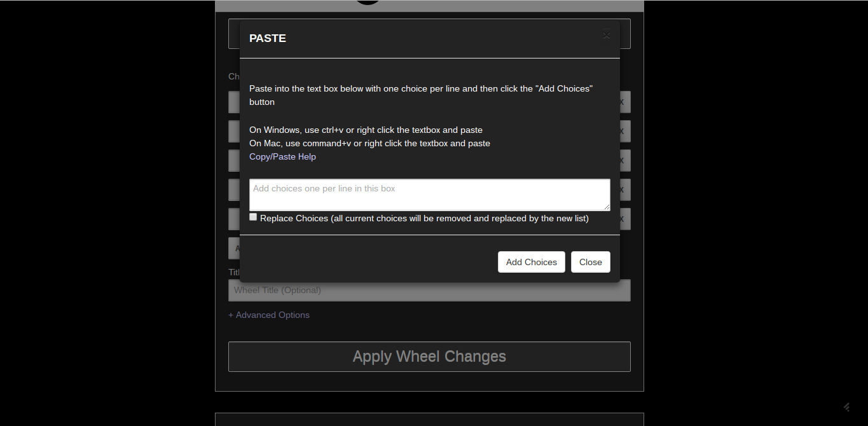Click the Close button in the dialog footer
Viewport: 868px width, 426px height.
coord(591,262)
